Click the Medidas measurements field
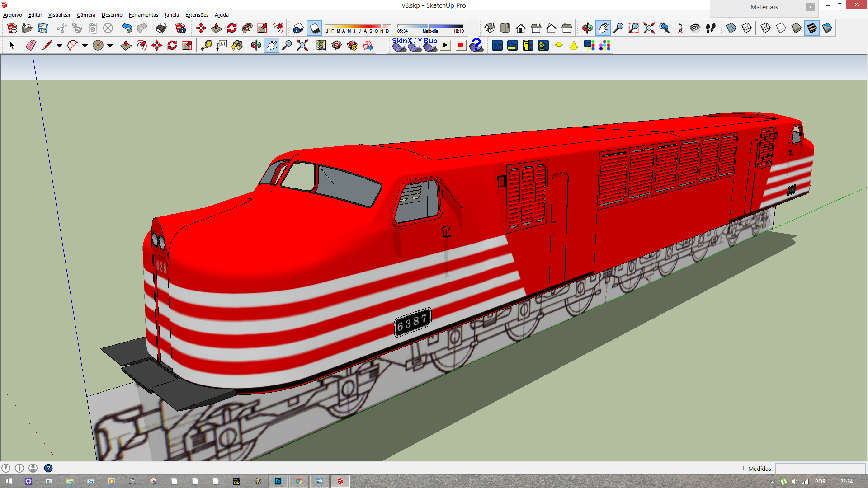The height and width of the screenshot is (488, 868). pyautogui.click(x=820, y=469)
